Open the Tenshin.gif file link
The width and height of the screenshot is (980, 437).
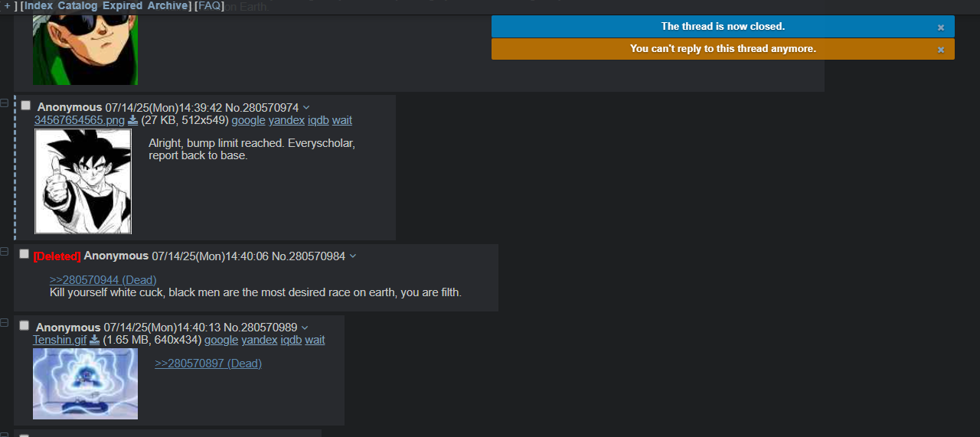click(x=60, y=340)
